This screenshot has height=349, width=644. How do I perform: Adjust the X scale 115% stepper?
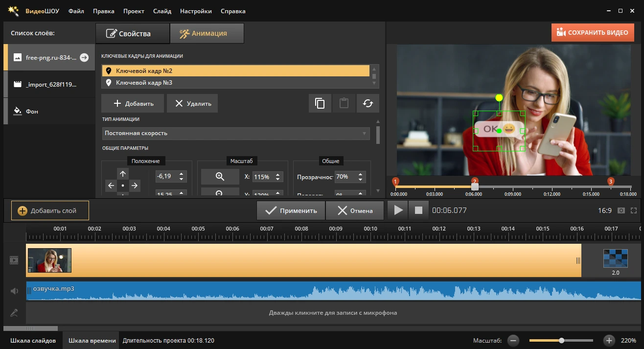coord(278,177)
